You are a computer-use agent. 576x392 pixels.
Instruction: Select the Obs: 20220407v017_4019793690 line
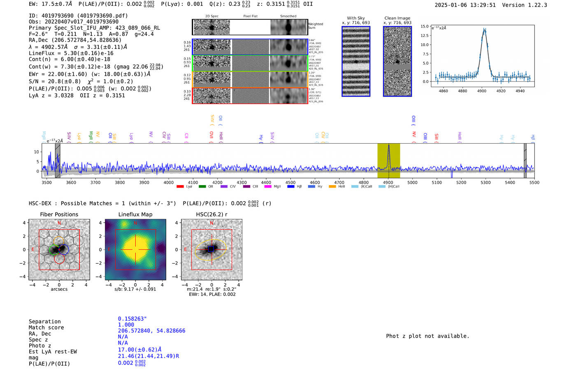click(x=74, y=22)
